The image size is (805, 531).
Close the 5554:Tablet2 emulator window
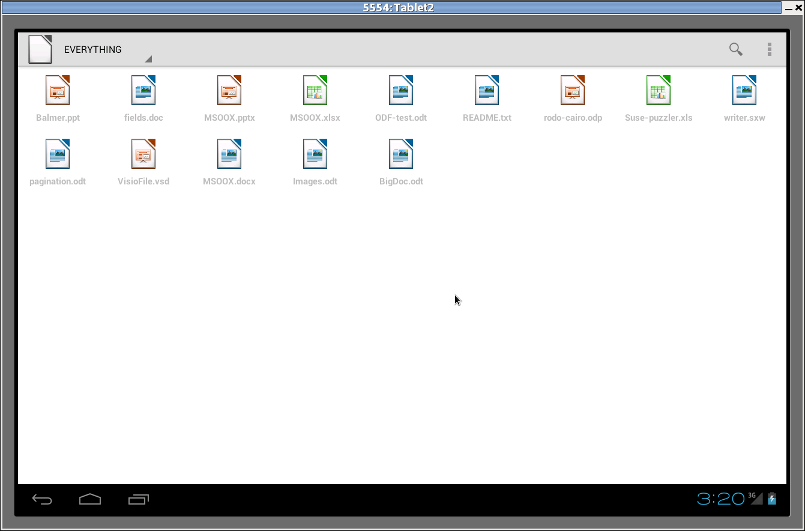pos(799,7)
